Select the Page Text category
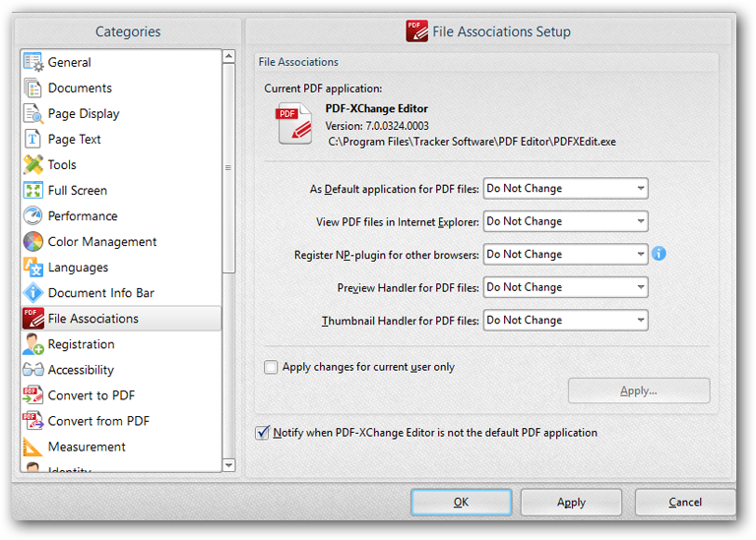756x540 pixels. 121,140
